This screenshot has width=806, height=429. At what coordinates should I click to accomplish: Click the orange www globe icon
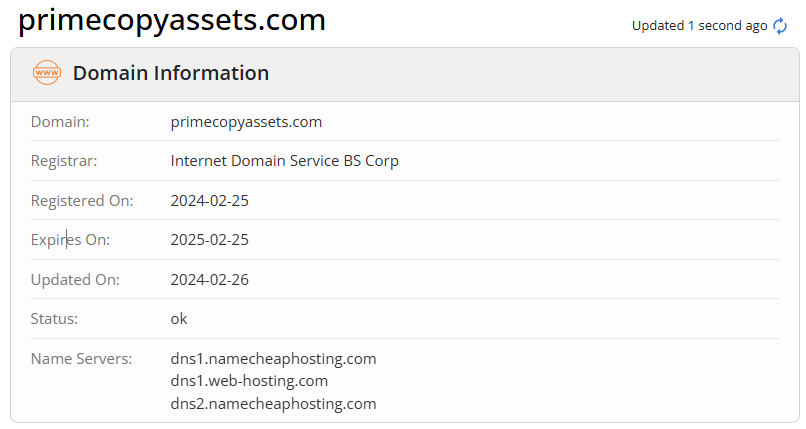coord(47,73)
